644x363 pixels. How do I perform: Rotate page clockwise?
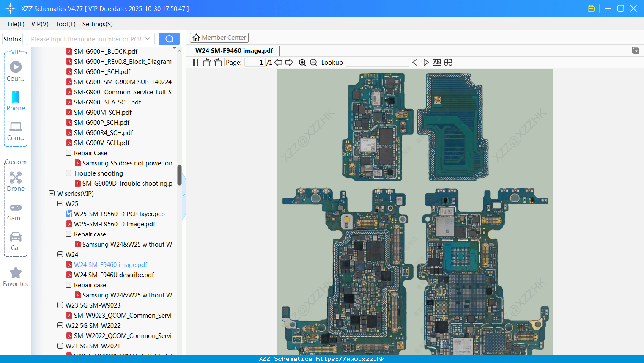(218, 62)
